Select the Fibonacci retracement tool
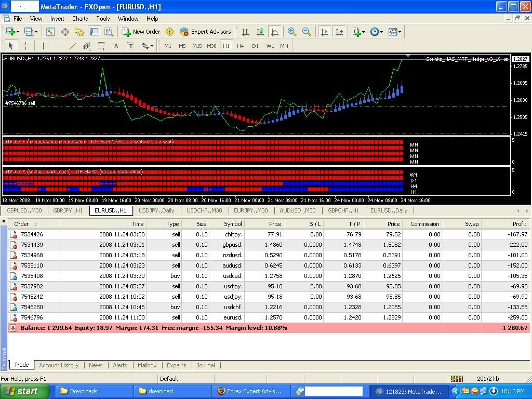The height and width of the screenshot is (399, 532). click(102, 46)
